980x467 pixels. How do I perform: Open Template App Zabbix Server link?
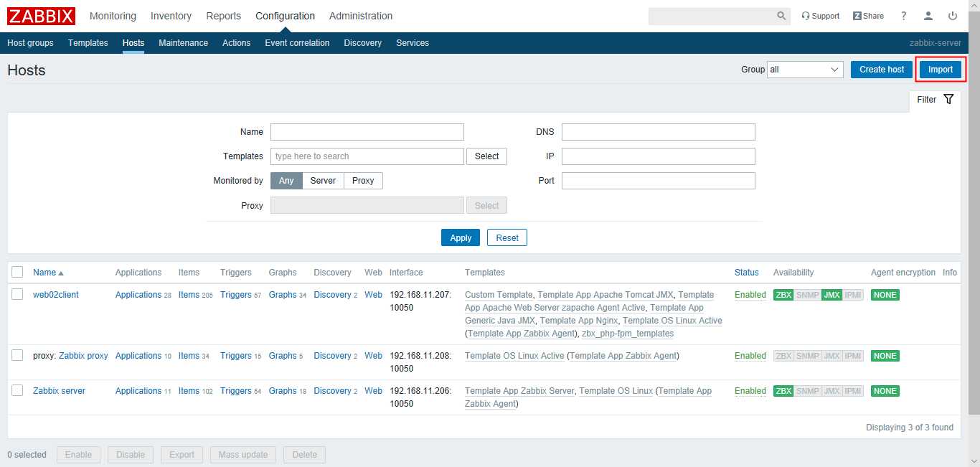519,391
